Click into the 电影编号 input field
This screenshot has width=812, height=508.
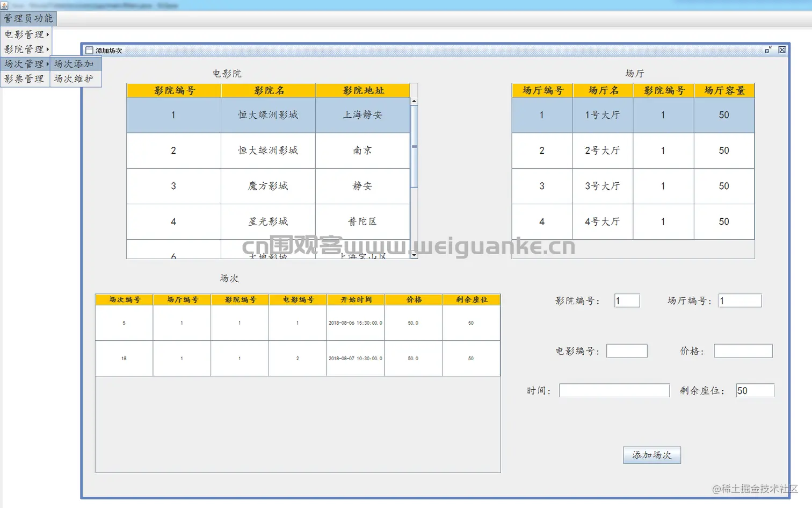coord(627,351)
